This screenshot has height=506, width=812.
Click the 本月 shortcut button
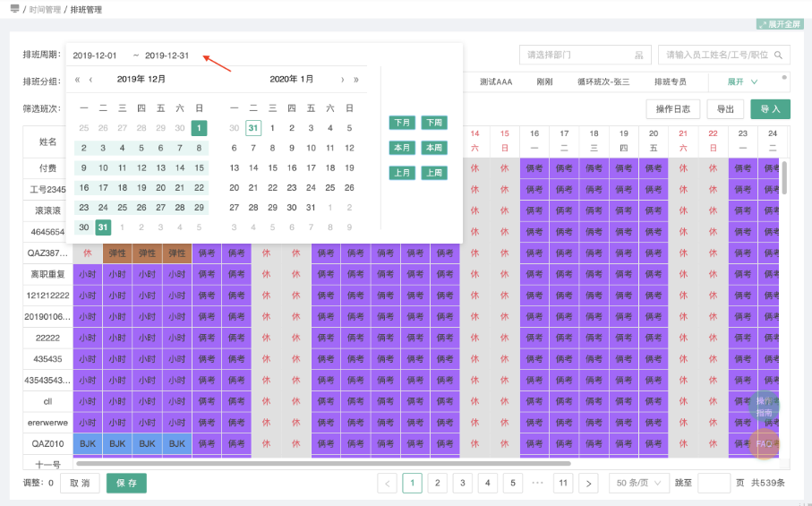(x=402, y=148)
